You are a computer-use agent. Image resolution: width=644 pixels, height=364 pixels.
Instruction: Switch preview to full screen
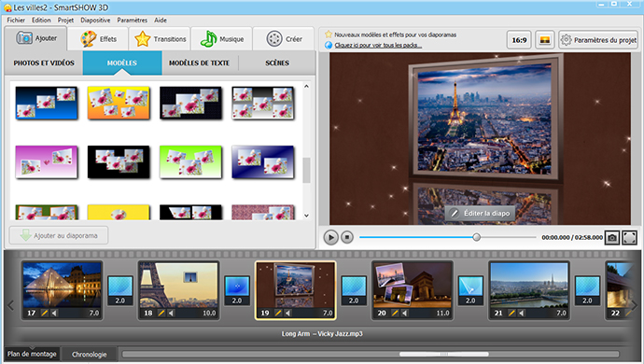pos(629,237)
